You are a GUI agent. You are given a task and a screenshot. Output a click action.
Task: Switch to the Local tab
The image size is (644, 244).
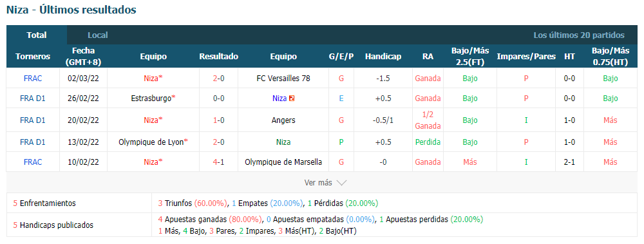click(98, 35)
